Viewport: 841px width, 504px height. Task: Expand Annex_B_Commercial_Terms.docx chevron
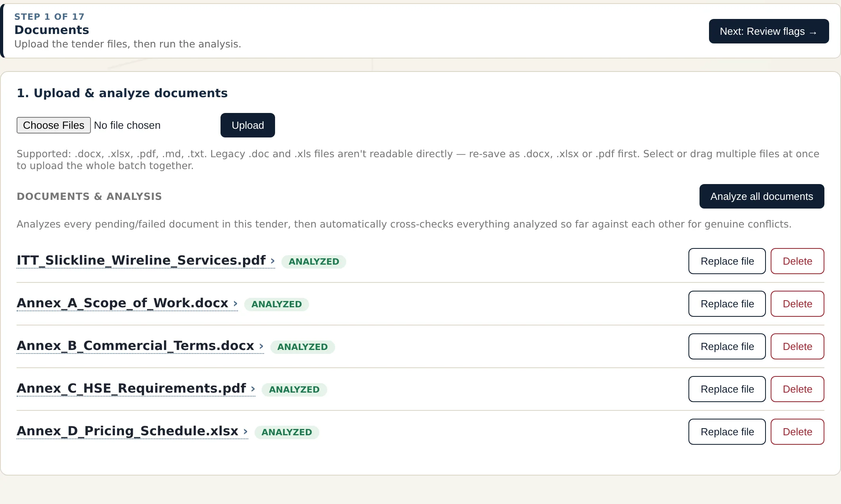[261, 346]
